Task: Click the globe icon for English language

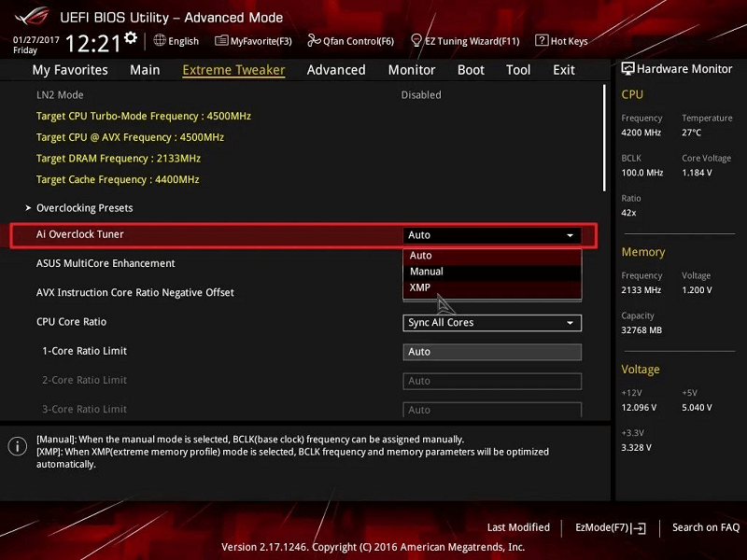Action: pos(160,40)
